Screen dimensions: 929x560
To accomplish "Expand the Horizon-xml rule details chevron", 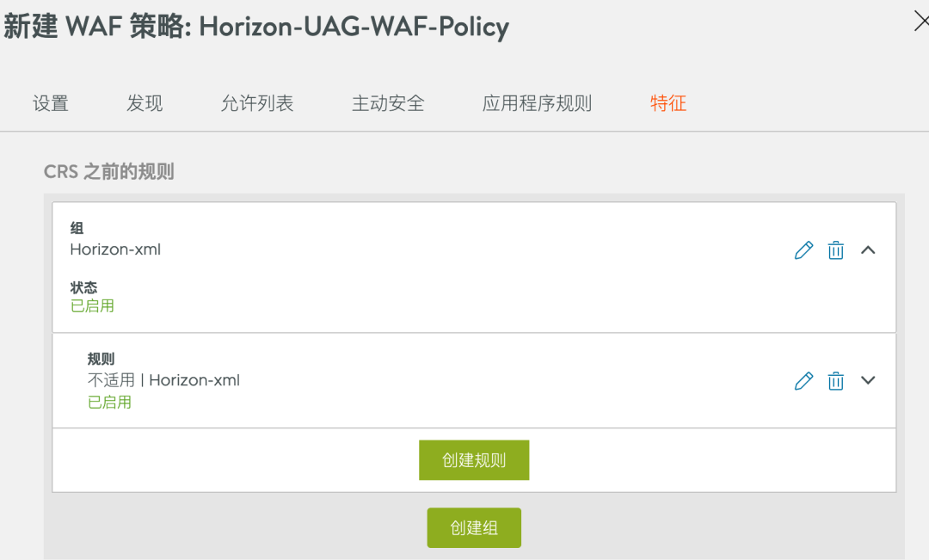I will [x=868, y=380].
